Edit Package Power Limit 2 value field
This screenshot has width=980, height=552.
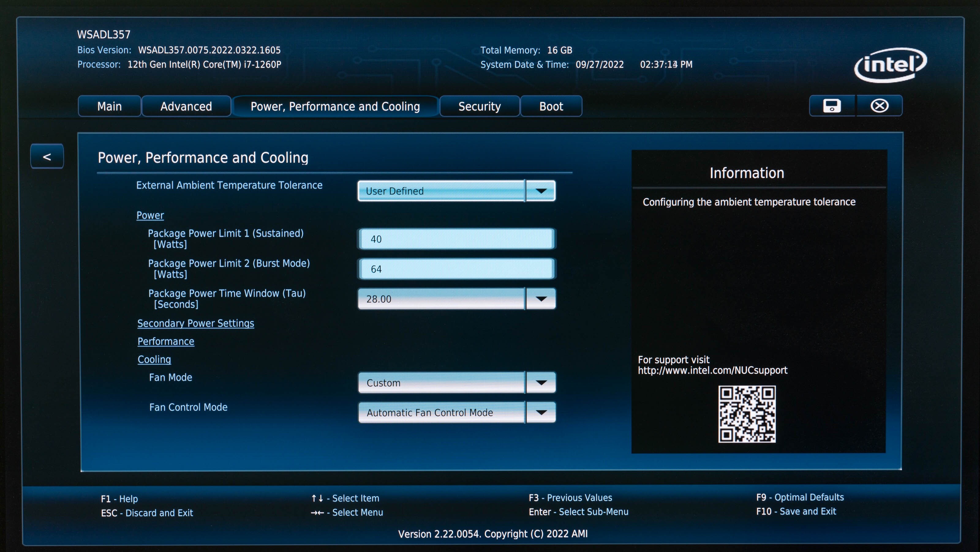point(456,269)
